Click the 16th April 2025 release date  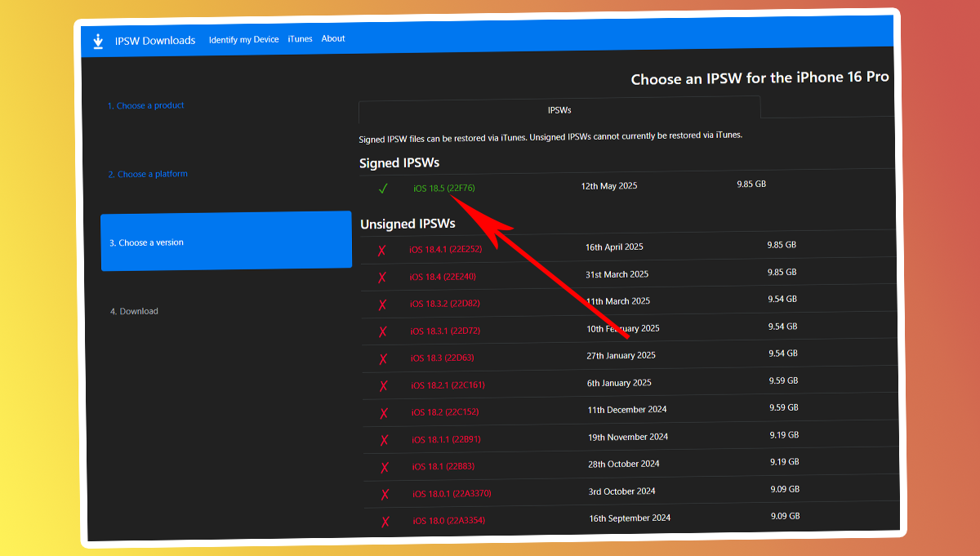pyautogui.click(x=615, y=247)
